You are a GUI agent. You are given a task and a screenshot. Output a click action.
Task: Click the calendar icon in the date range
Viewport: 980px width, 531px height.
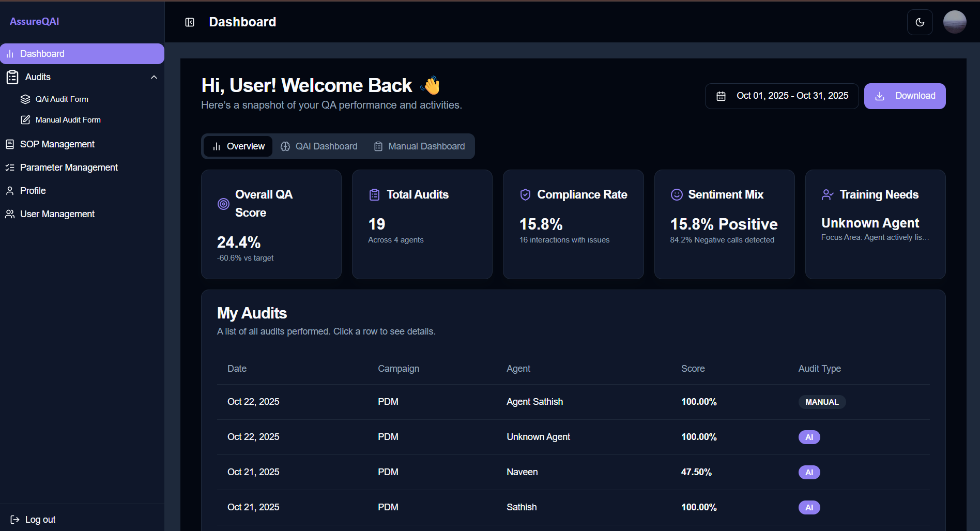722,96
